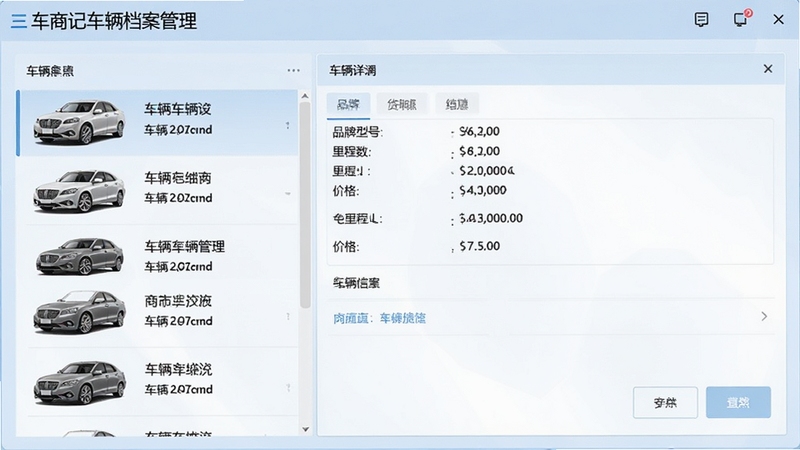Switch to the third details tab
The image size is (800, 450).
(x=457, y=105)
